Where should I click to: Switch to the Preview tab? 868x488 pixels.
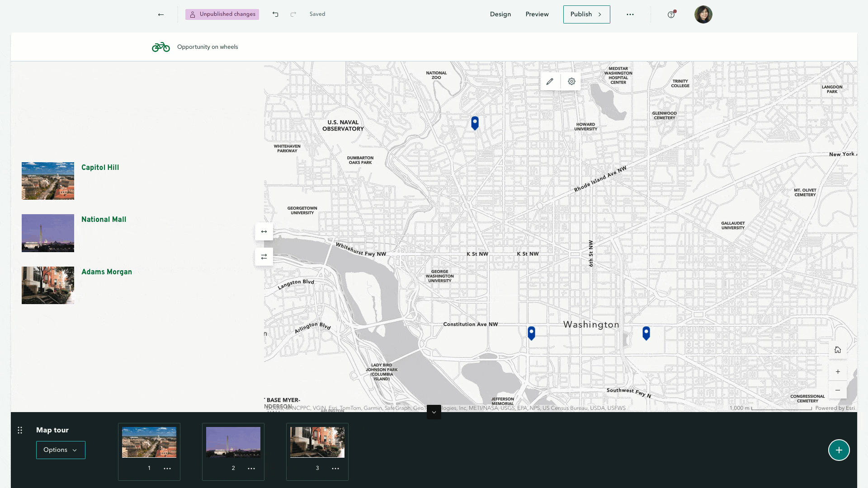[x=537, y=14]
